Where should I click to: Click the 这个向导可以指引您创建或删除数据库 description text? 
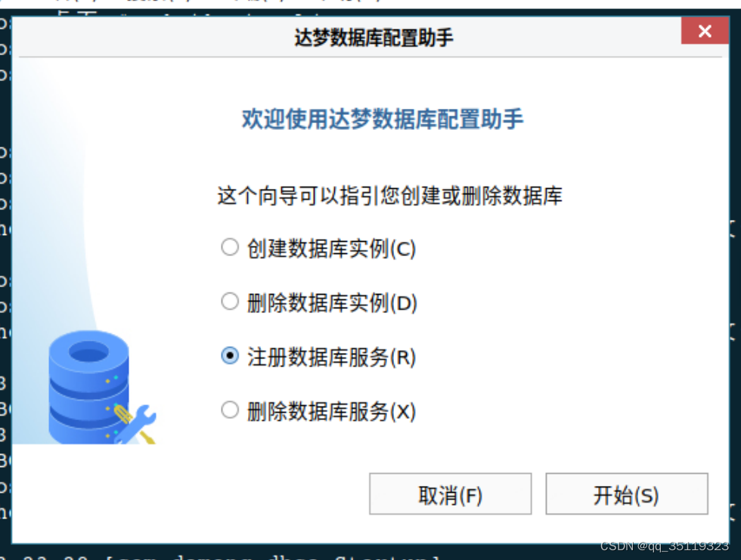pos(390,196)
